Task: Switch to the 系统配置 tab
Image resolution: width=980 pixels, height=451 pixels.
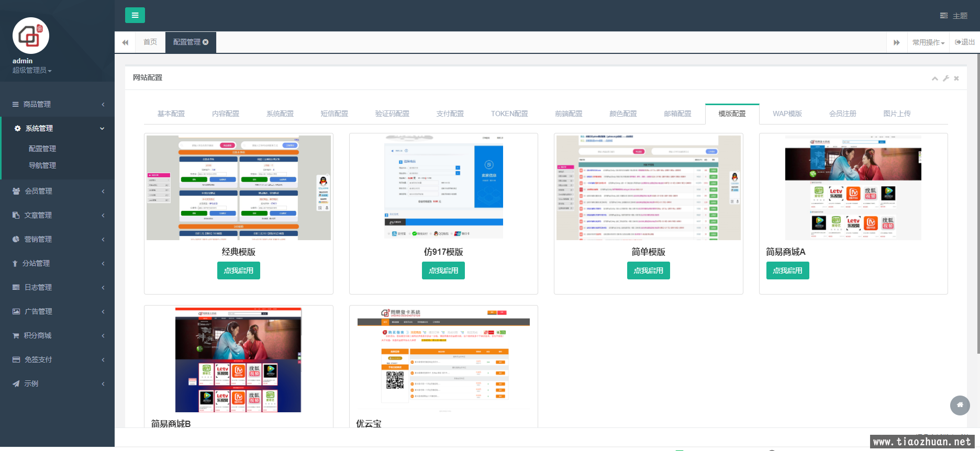Action: pos(280,114)
